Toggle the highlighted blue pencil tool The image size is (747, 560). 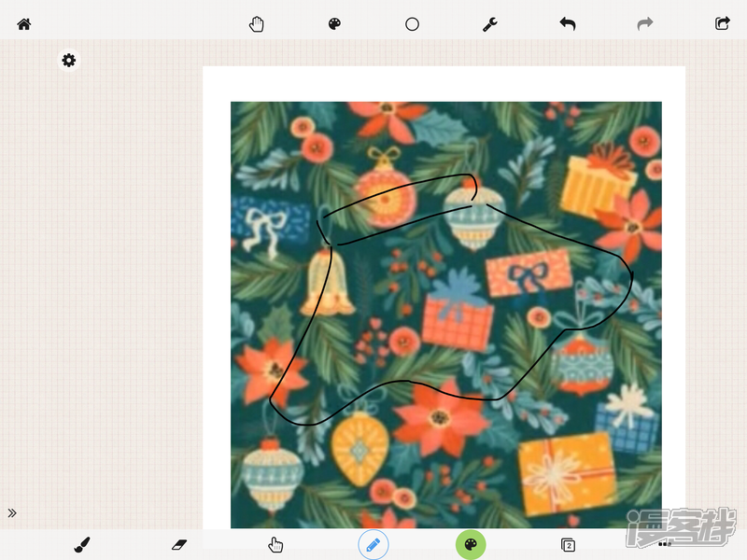click(x=373, y=544)
